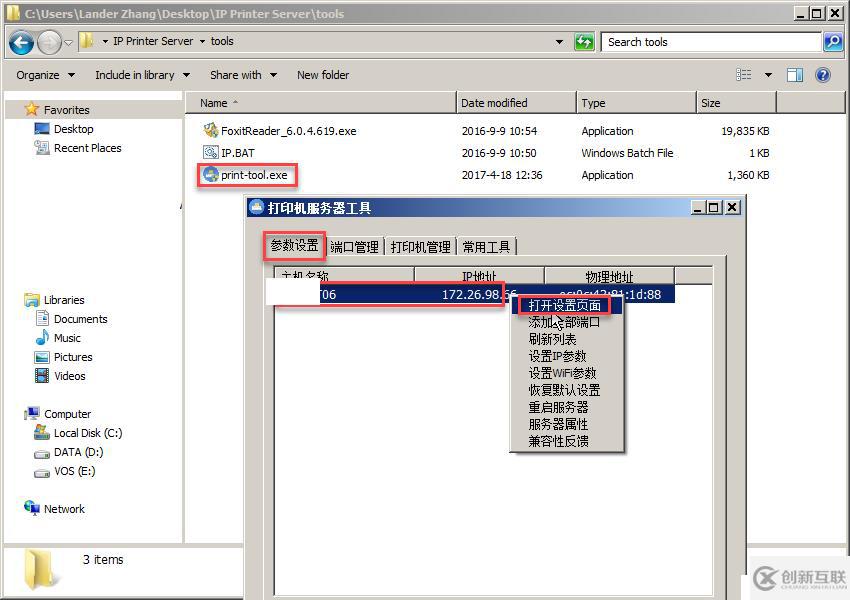Click the IP.BAT file name
The height and width of the screenshot is (600, 850).
tap(237, 153)
